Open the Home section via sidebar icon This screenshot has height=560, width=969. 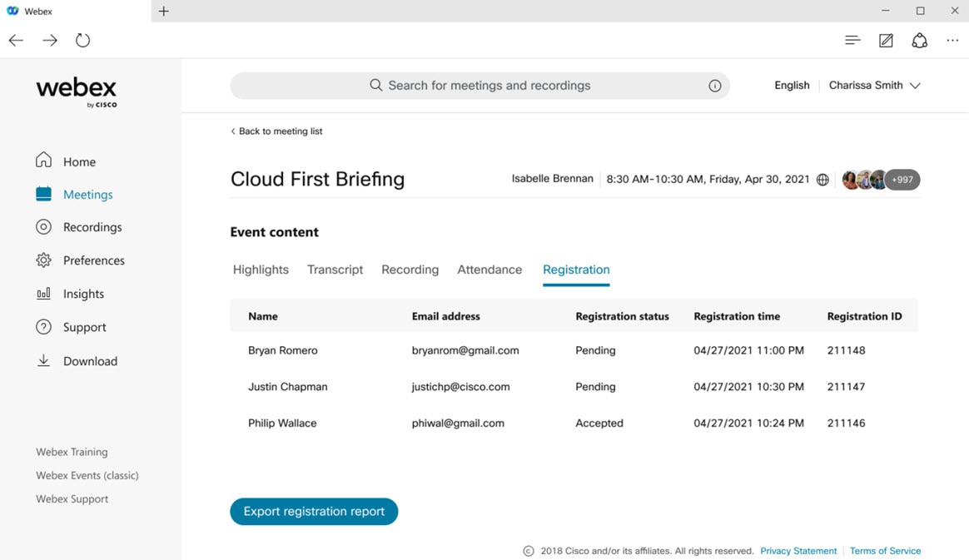[43, 161]
